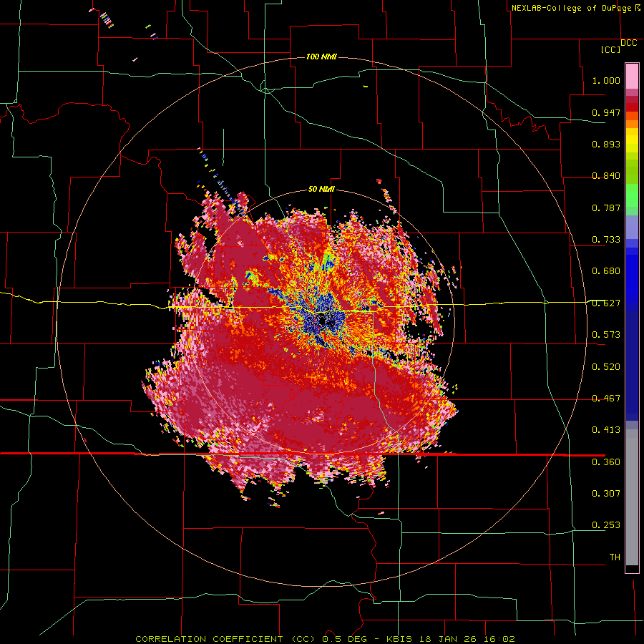Click the 50 NMI range ring label
This screenshot has height=644, width=644.
(x=321, y=190)
